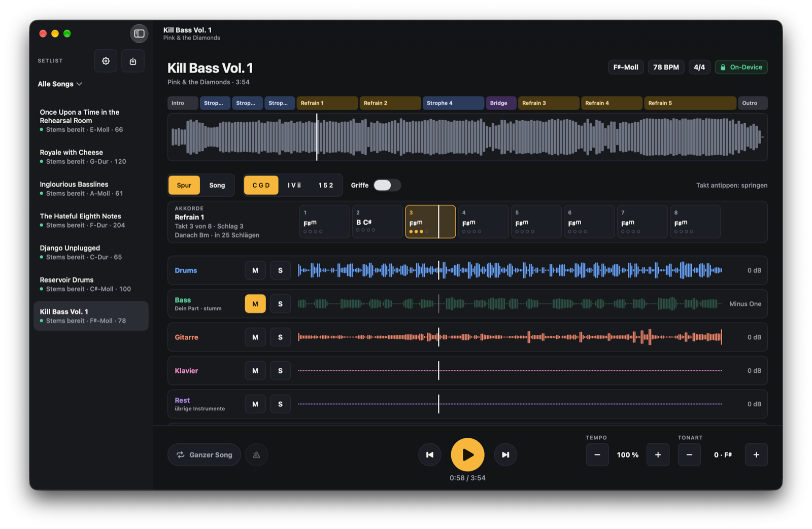Raise key with Tonart plus button
Screen dimensions: 812x529
(756, 455)
